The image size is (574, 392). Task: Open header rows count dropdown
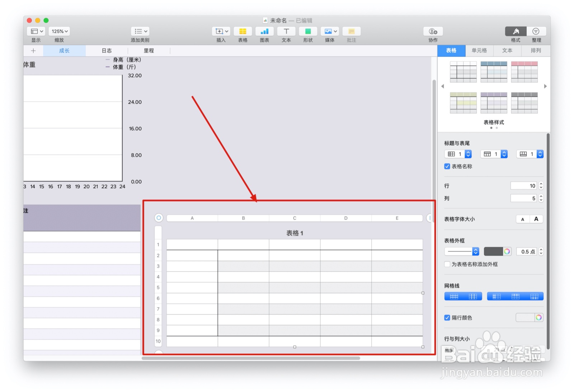pyautogui.click(x=494, y=154)
